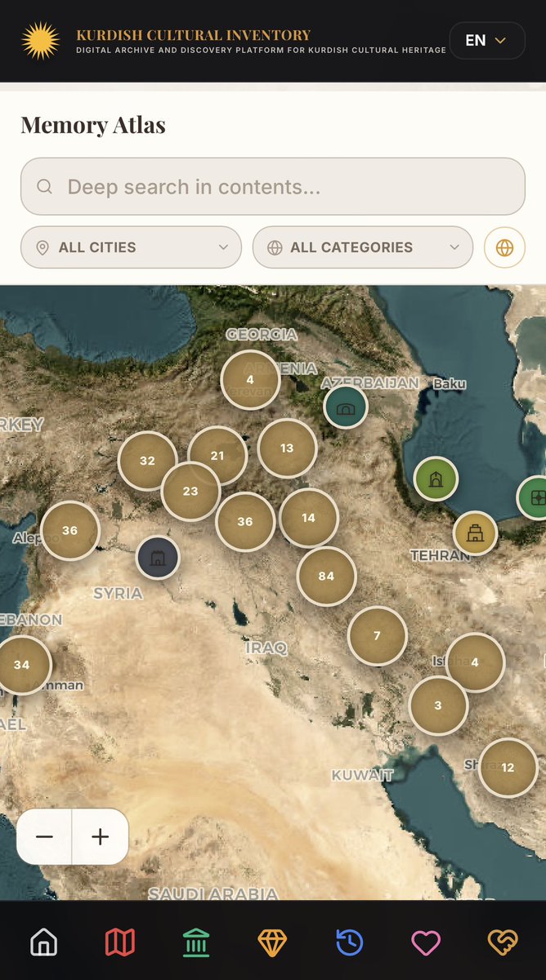This screenshot has width=546, height=980.
Task: Select the green building marker near Caspian coast
Action: click(436, 479)
